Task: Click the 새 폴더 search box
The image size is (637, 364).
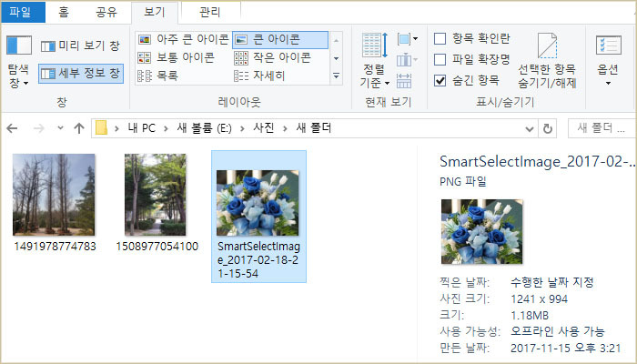Action: click(x=602, y=128)
